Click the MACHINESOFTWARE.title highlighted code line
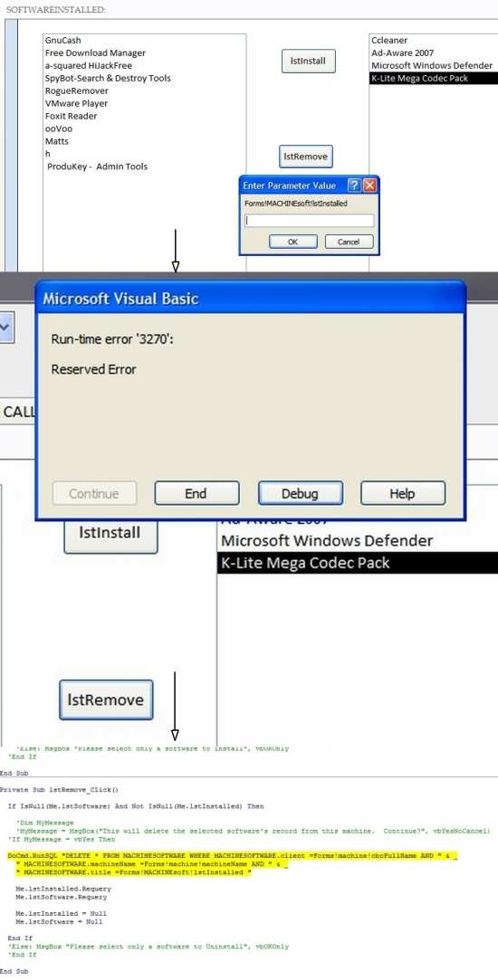498x980 pixels. (134, 871)
